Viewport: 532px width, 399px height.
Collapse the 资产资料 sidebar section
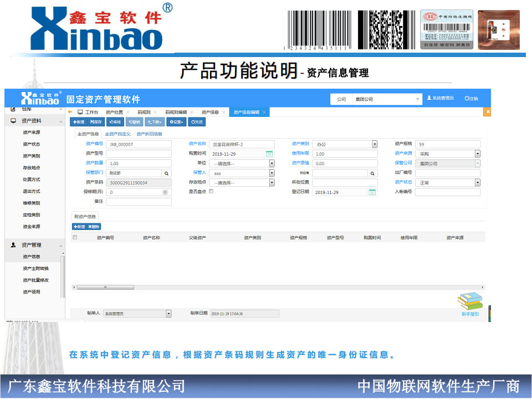(61, 121)
